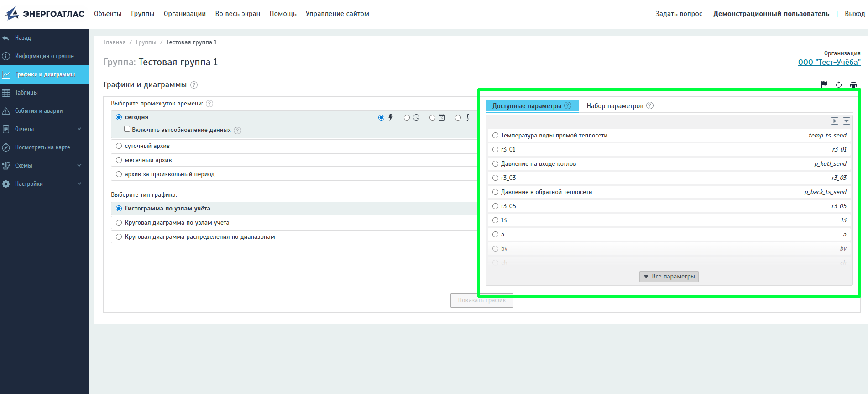Switch to Набор параметров tab
The height and width of the screenshot is (394, 868).
tap(615, 106)
